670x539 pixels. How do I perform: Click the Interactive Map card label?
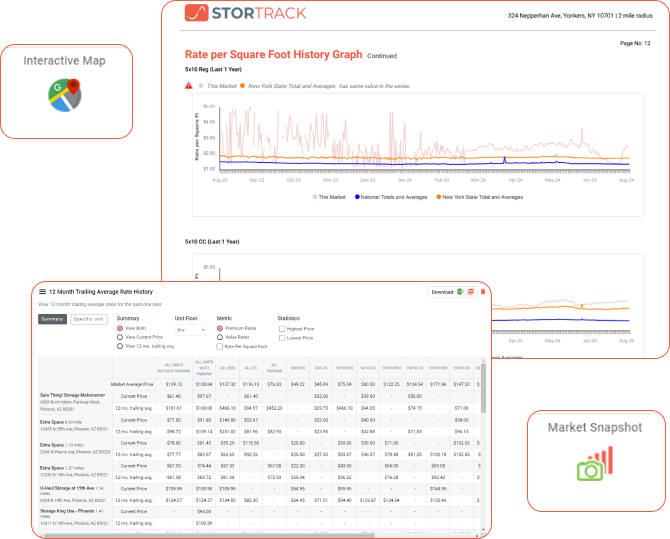[x=65, y=61]
